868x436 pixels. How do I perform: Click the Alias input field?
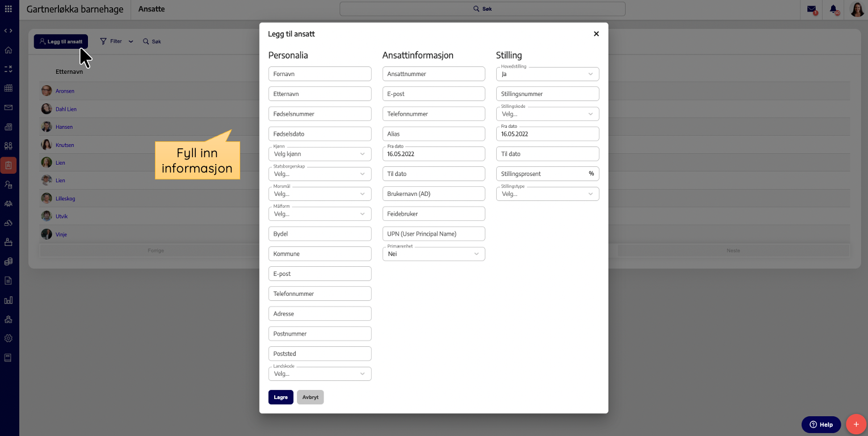tap(434, 133)
